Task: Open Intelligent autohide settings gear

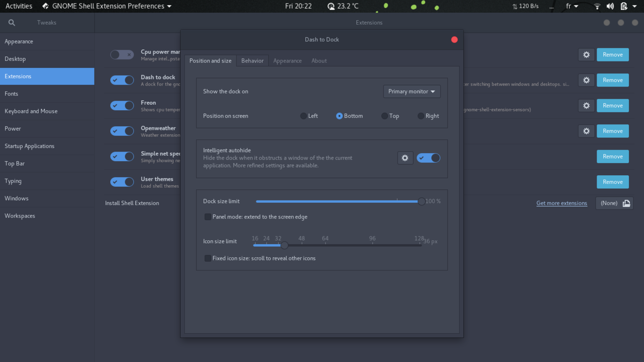Action: 405,158
